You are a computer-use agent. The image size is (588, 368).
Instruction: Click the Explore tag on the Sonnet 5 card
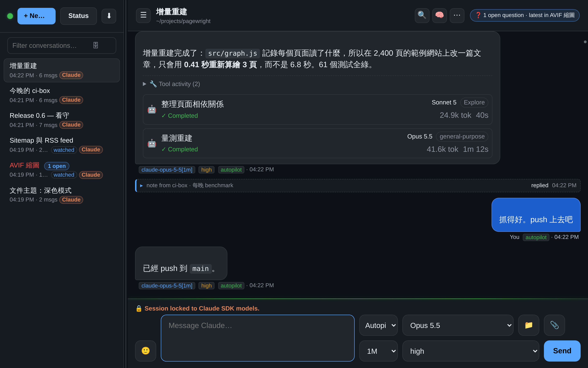(x=474, y=102)
